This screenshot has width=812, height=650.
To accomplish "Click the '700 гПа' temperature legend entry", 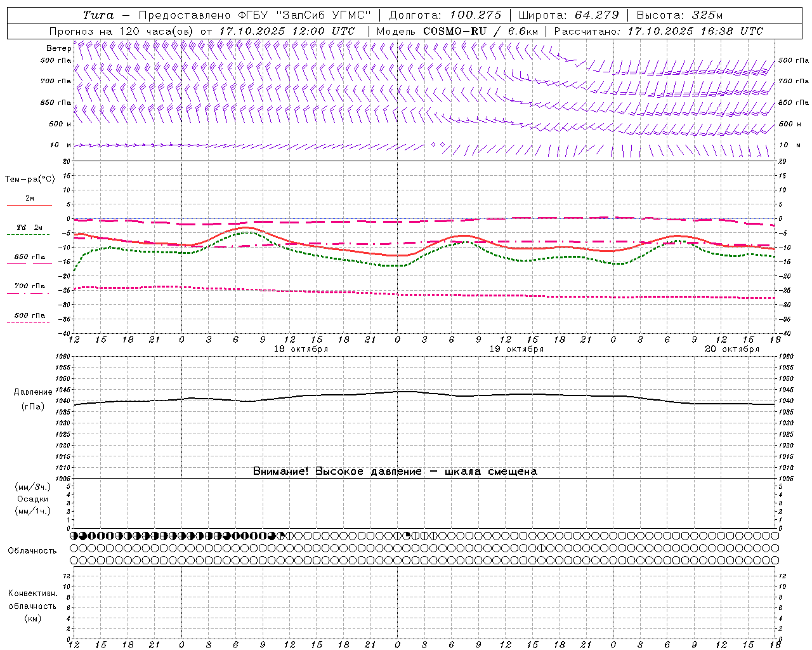I will tap(30, 286).
